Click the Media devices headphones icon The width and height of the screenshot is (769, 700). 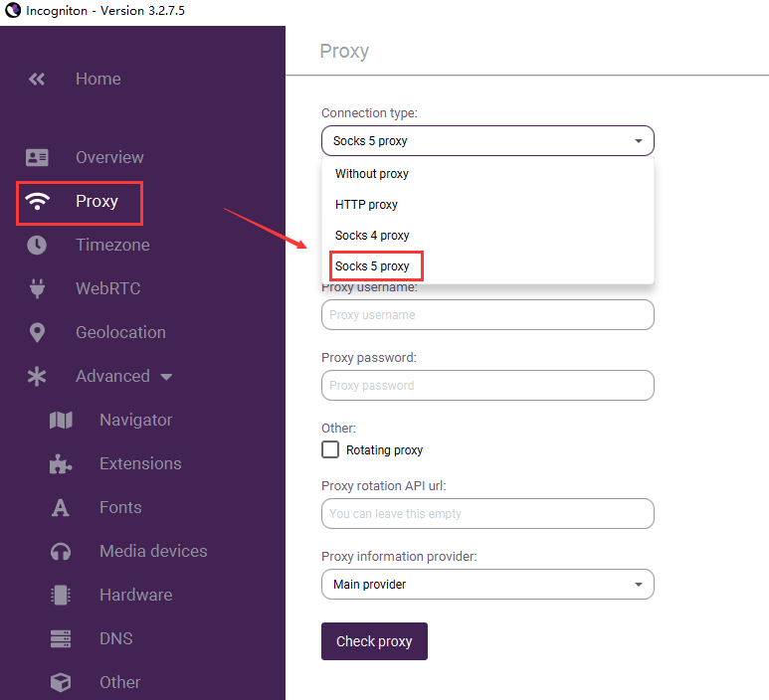click(x=61, y=552)
